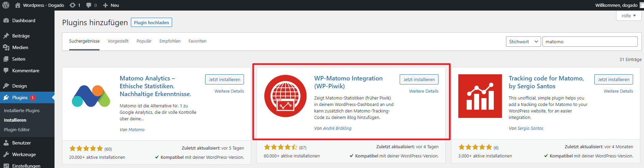This screenshot has width=644, height=168.
Task: Click the Werkzeuge wrench icon in sidebar
Action: (6, 154)
